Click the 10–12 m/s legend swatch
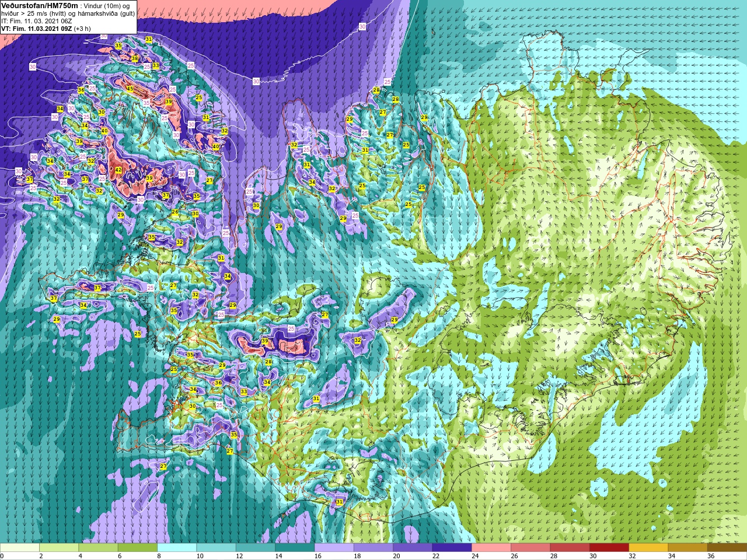Viewport: 747px width, 560px height. 216,548
